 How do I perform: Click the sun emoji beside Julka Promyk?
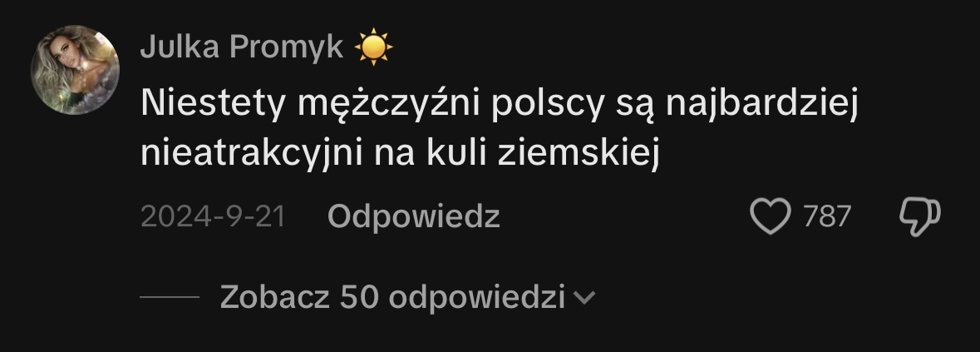pyautogui.click(x=373, y=47)
